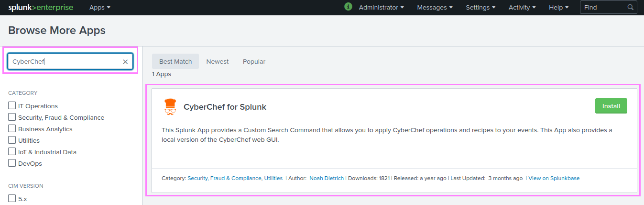Screen dimensions: 644x205
Task: Open the Apps dropdown menu
Action: (100, 8)
